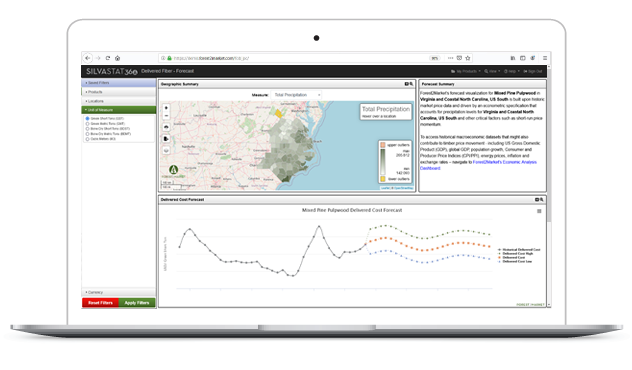Click the browser account icon
Screen dimensions: 632x370
tap(532, 58)
